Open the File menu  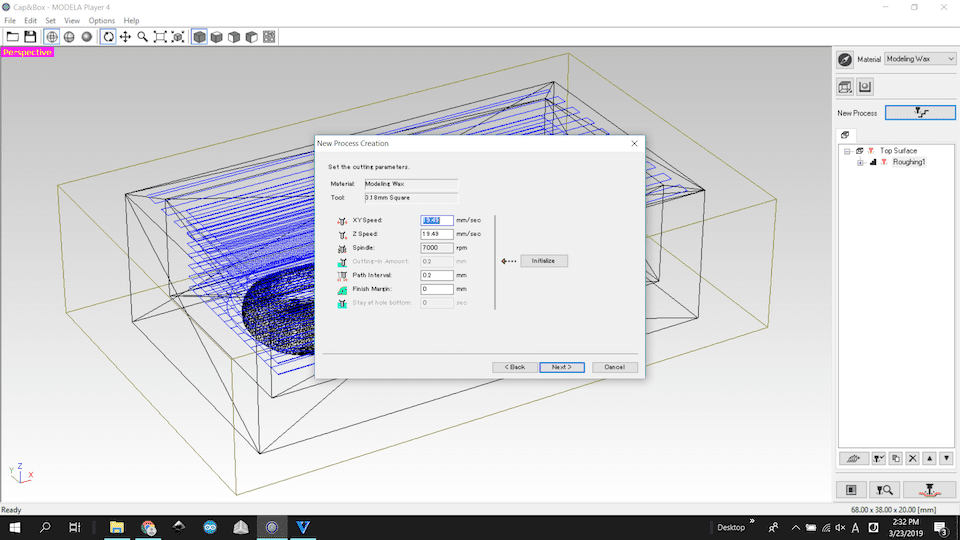pos(10,20)
